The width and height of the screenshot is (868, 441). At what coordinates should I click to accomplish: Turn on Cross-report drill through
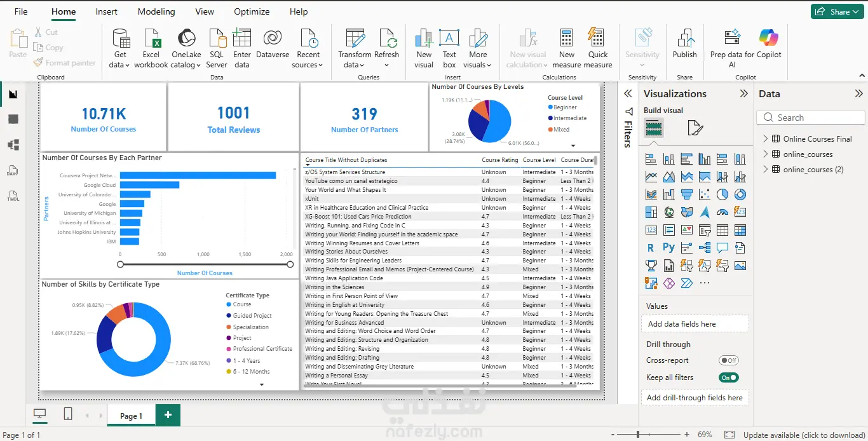[x=728, y=360]
